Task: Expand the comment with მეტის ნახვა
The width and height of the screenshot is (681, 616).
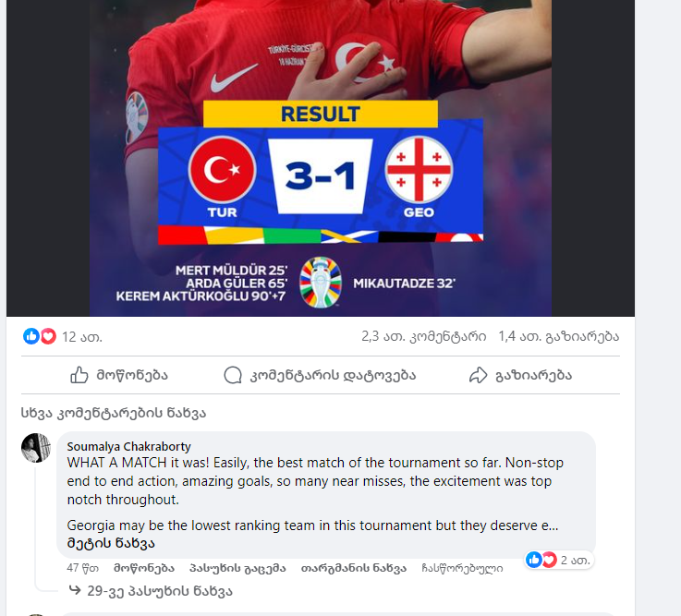Action: pyautogui.click(x=111, y=543)
